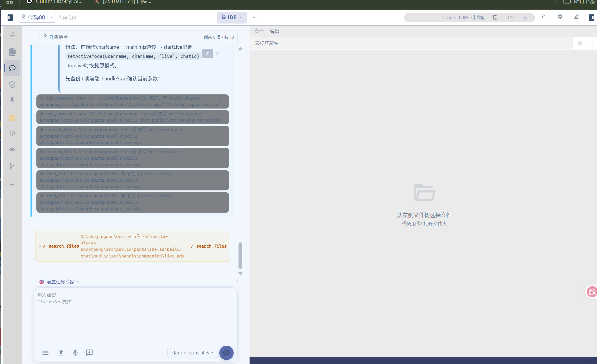597x364 pixels.
Task: Select the 未打开文件 tab label
Action: [266, 43]
